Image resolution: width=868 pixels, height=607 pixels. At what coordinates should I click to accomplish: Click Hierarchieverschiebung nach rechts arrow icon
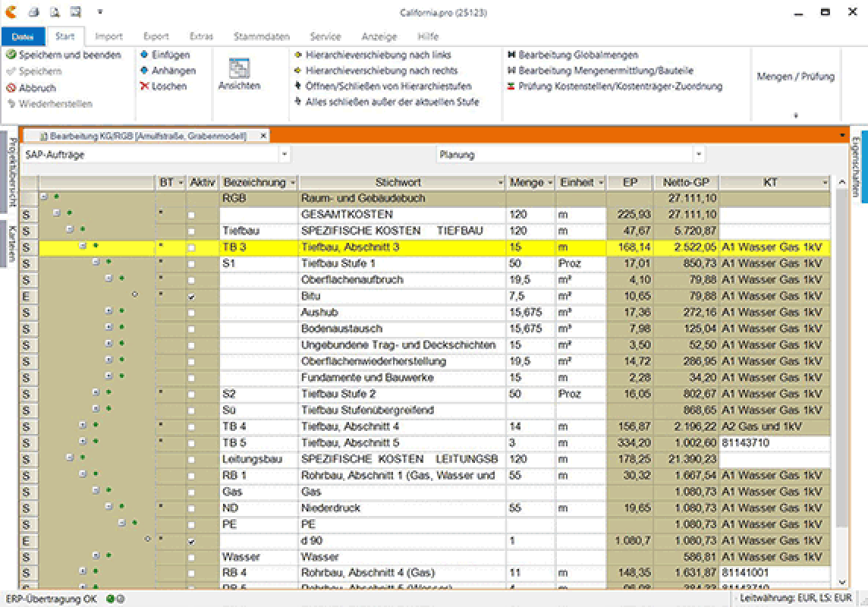298,71
